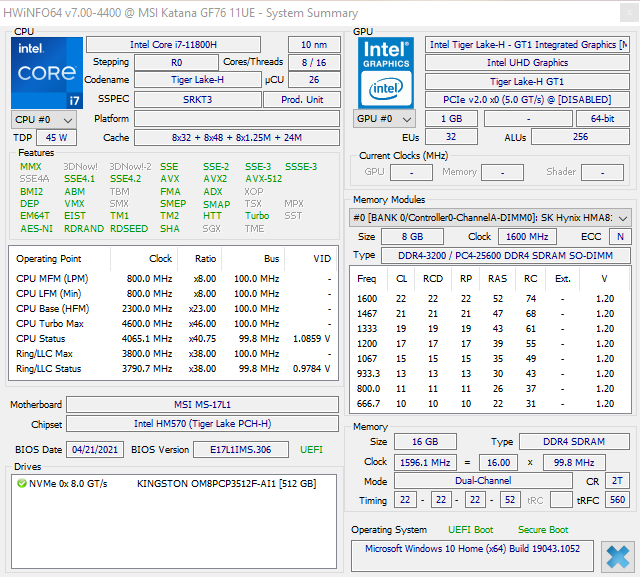Open the CPU #0 selector dropdown
This screenshot has width=640, height=577.
tap(44, 120)
